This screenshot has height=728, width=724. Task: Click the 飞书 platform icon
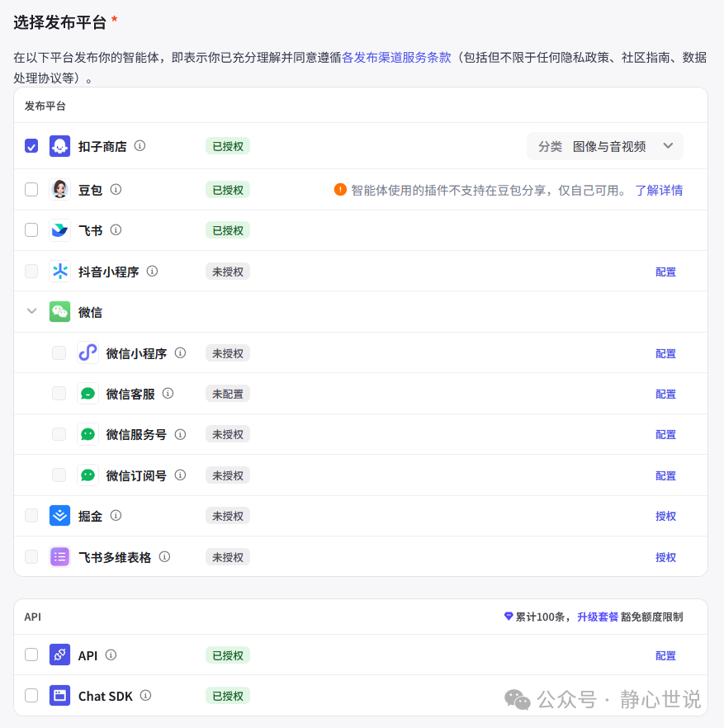pos(59,229)
